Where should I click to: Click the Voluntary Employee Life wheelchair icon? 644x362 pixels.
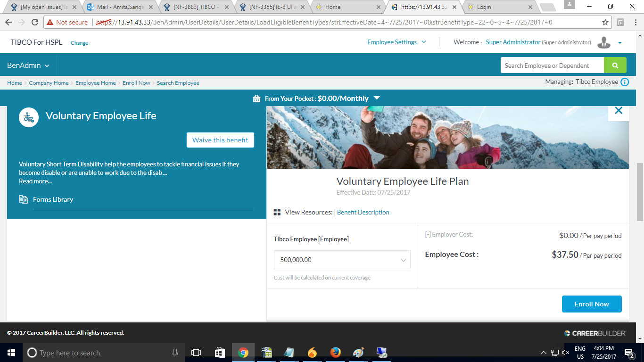click(29, 117)
